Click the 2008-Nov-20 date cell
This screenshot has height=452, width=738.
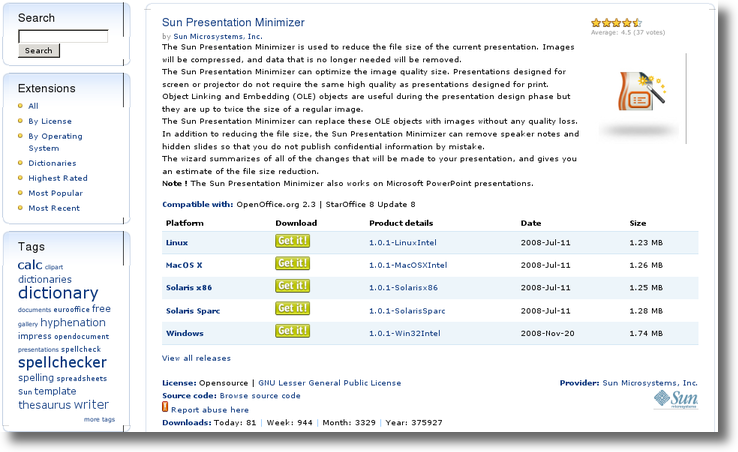[x=547, y=333]
